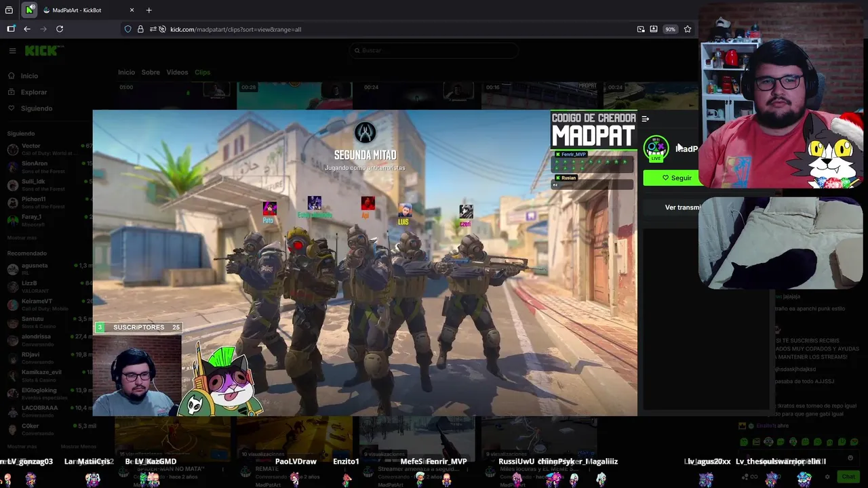The height and width of the screenshot is (488, 868).
Task: Open the 01:00 clip thumbnail
Action: (172, 96)
